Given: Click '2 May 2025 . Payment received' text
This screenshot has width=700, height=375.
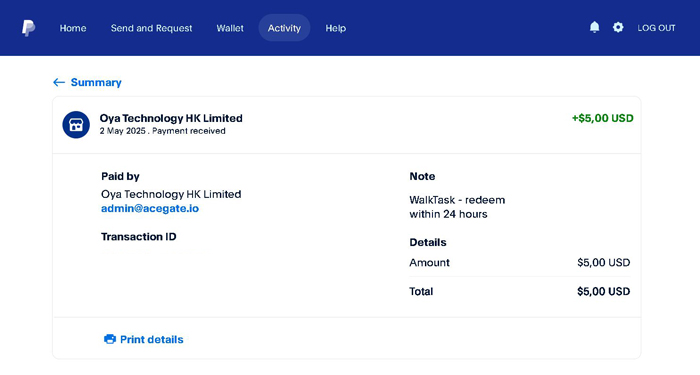Looking at the screenshot, I should (162, 131).
